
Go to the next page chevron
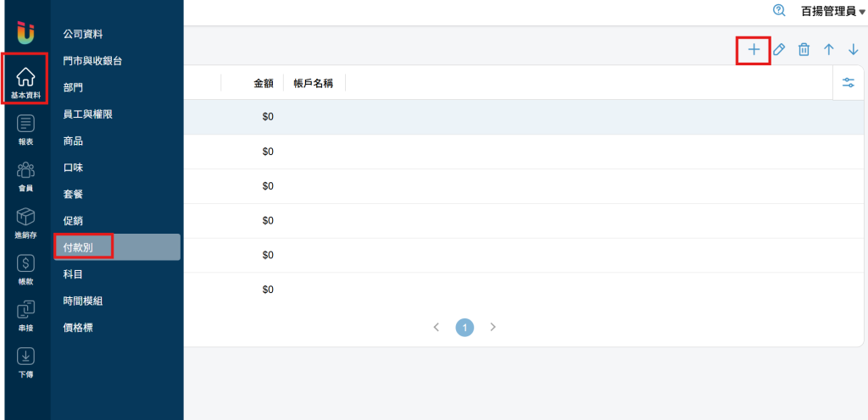[492, 327]
